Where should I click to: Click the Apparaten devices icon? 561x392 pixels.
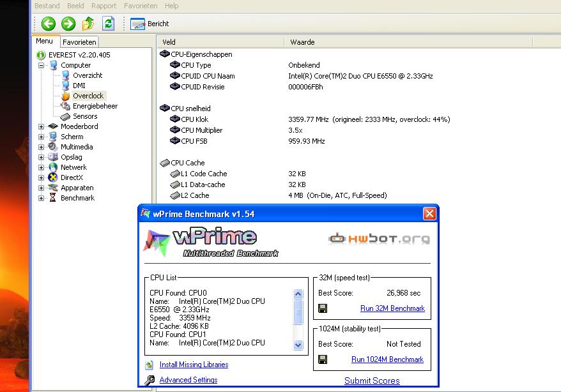53,188
